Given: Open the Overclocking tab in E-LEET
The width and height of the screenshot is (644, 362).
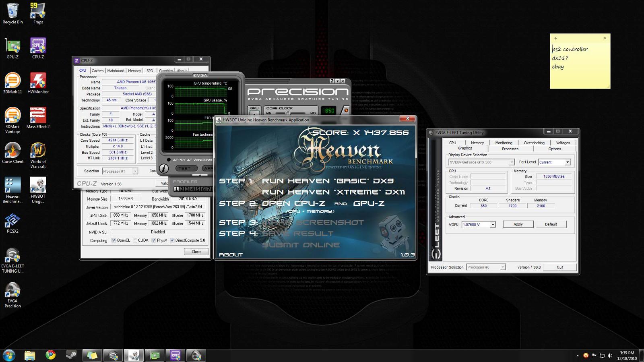Looking at the screenshot, I should click(x=534, y=143).
